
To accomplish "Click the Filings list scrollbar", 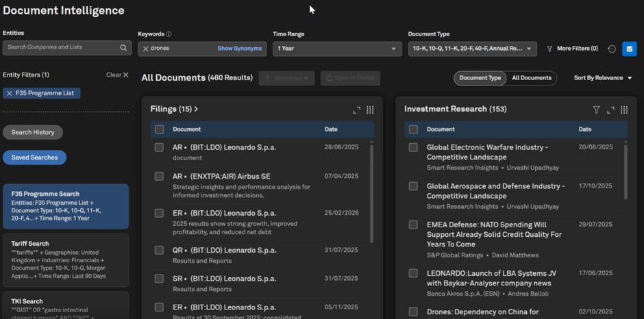I will [x=371, y=192].
